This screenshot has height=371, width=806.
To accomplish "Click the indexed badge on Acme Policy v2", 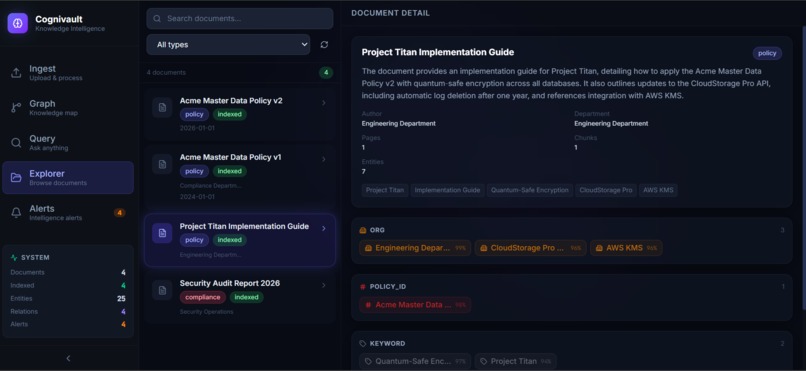I will click(230, 114).
